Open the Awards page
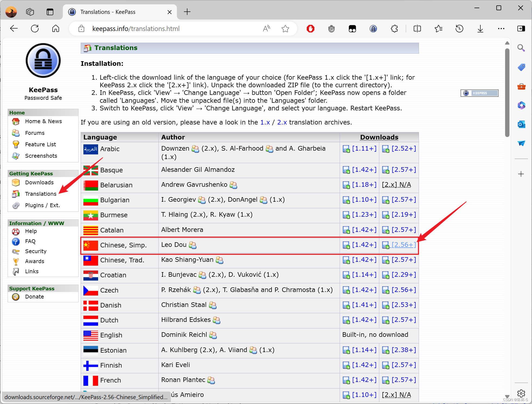This screenshot has height=404, width=532. (35, 261)
